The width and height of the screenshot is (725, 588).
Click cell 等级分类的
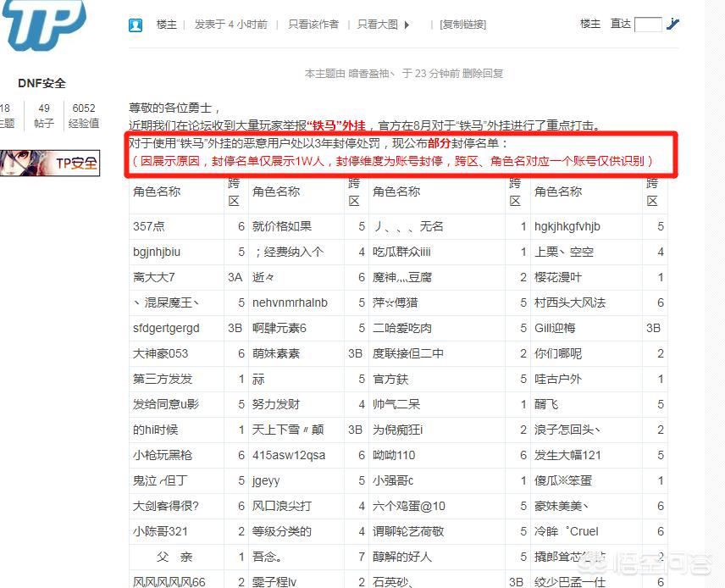(282, 531)
